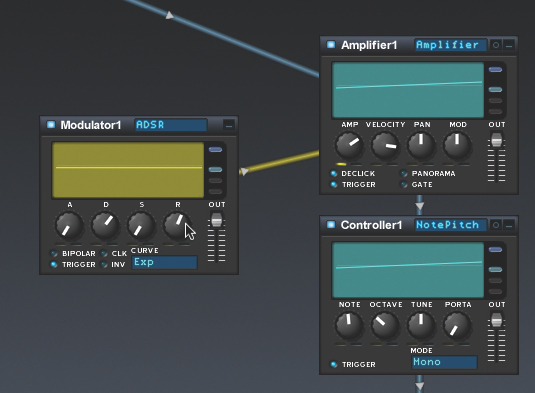Collapse the Modulator1 module panel

tap(229, 125)
